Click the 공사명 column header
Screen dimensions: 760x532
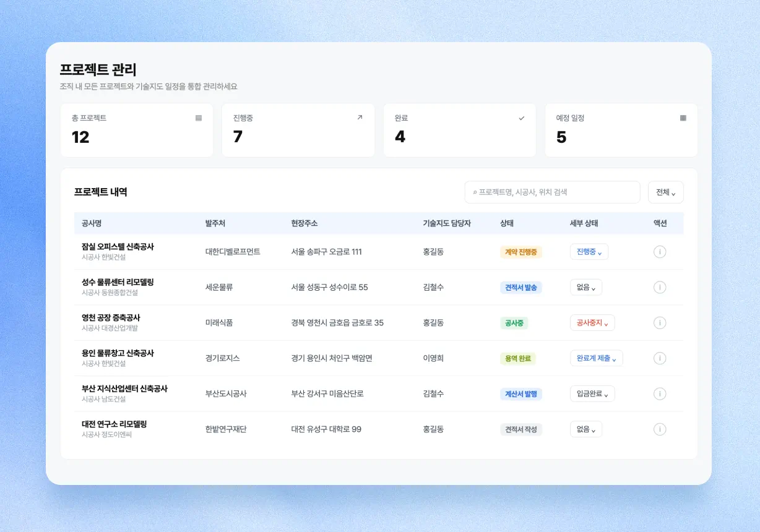tap(92, 223)
